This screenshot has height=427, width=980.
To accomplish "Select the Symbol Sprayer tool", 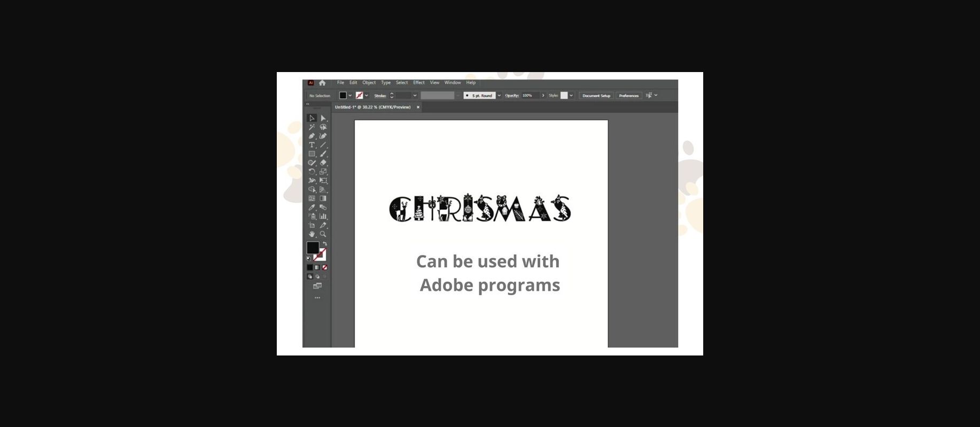I will [312, 216].
